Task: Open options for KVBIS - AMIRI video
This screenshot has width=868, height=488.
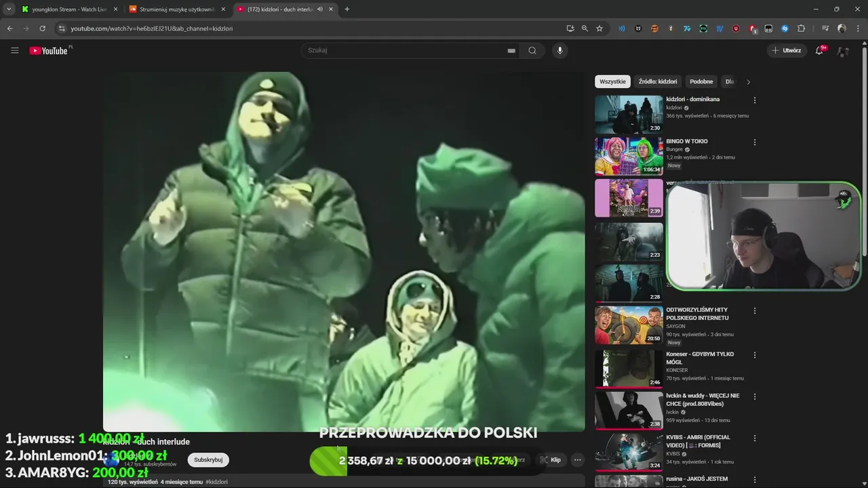Action: point(755,439)
